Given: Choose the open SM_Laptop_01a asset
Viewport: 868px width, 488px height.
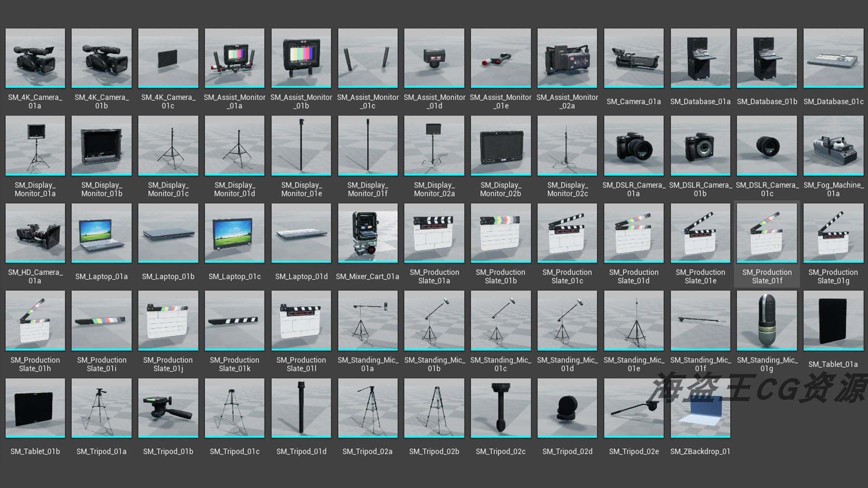Looking at the screenshot, I should [x=102, y=233].
